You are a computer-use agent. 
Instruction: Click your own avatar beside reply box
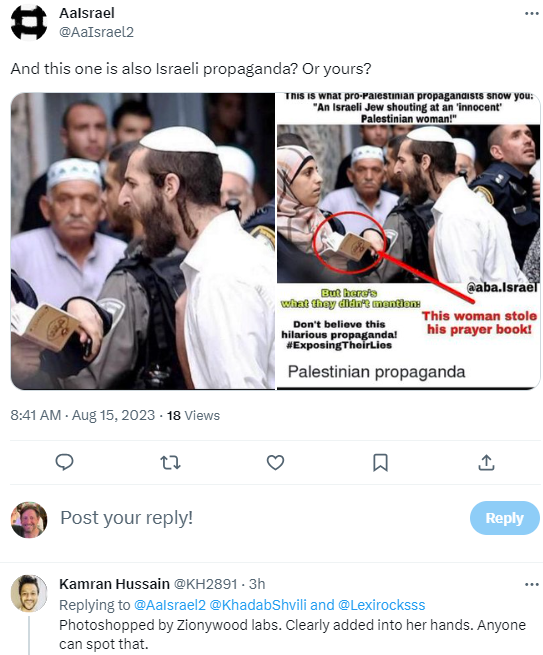29,519
